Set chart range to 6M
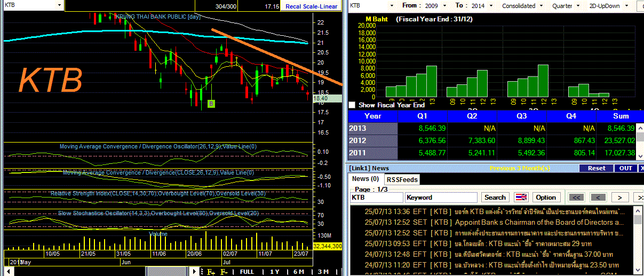644x276 pixels. click(299, 272)
